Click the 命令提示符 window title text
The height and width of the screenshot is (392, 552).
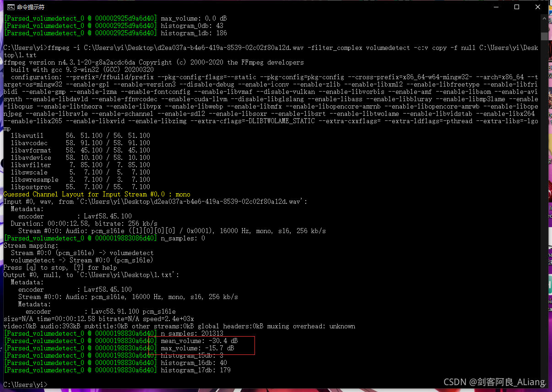31,7
